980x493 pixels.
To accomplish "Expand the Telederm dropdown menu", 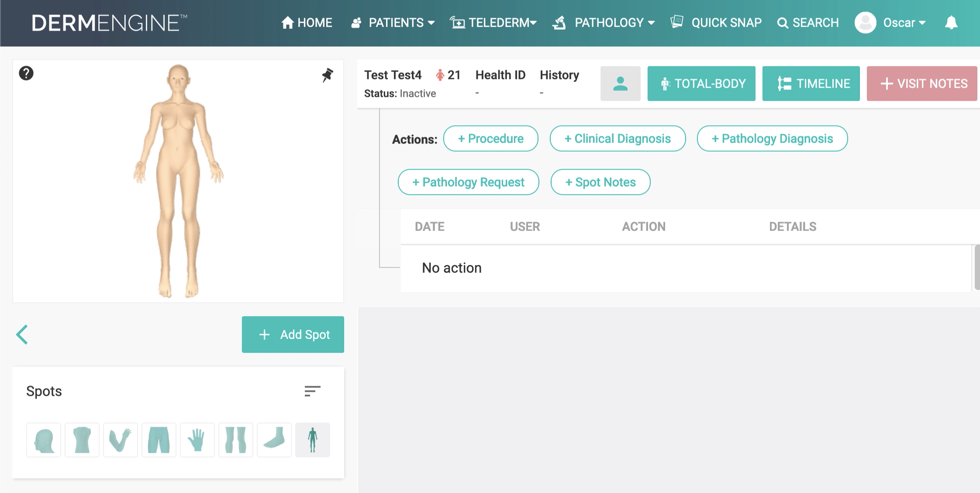I will click(x=493, y=23).
